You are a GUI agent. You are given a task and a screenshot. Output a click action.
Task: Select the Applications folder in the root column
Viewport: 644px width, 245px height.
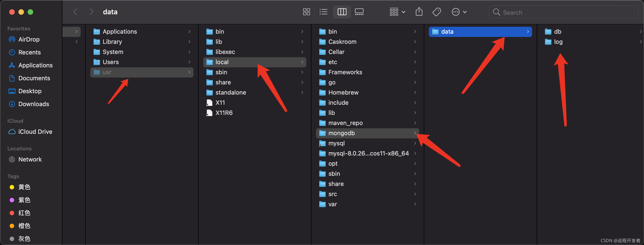142,32
